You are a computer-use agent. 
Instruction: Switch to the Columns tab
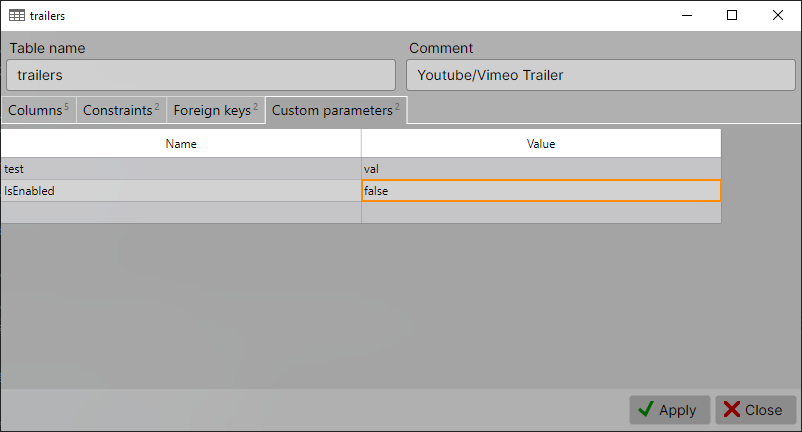(38, 110)
